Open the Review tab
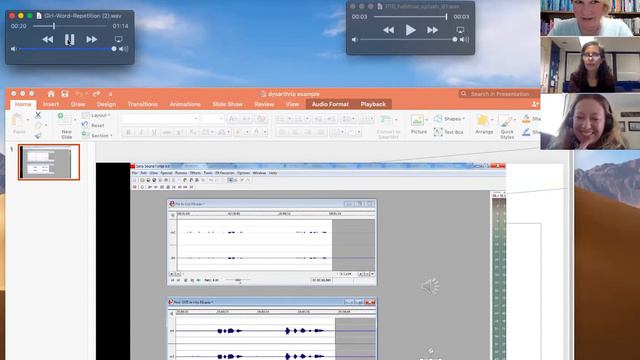 click(x=264, y=104)
